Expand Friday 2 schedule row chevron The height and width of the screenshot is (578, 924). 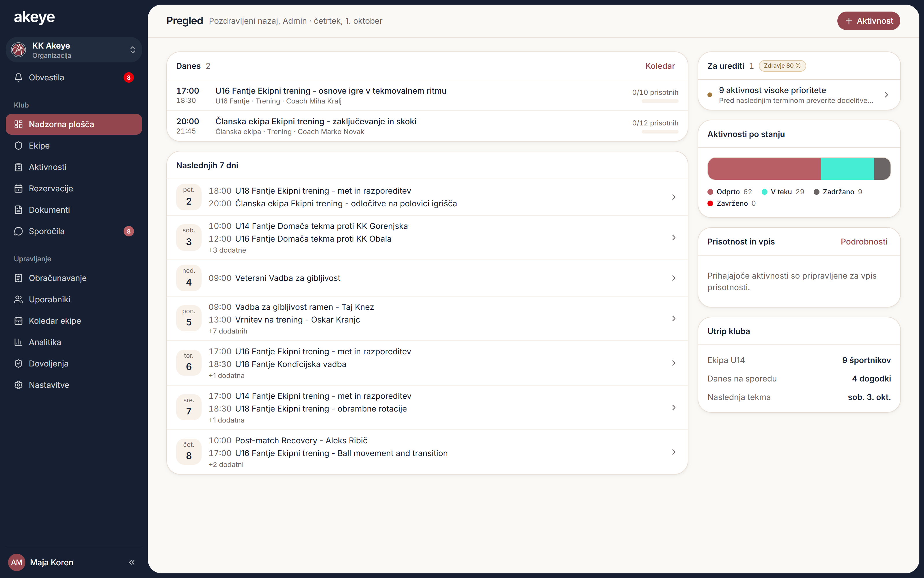pyautogui.click(x=674, y=197)
